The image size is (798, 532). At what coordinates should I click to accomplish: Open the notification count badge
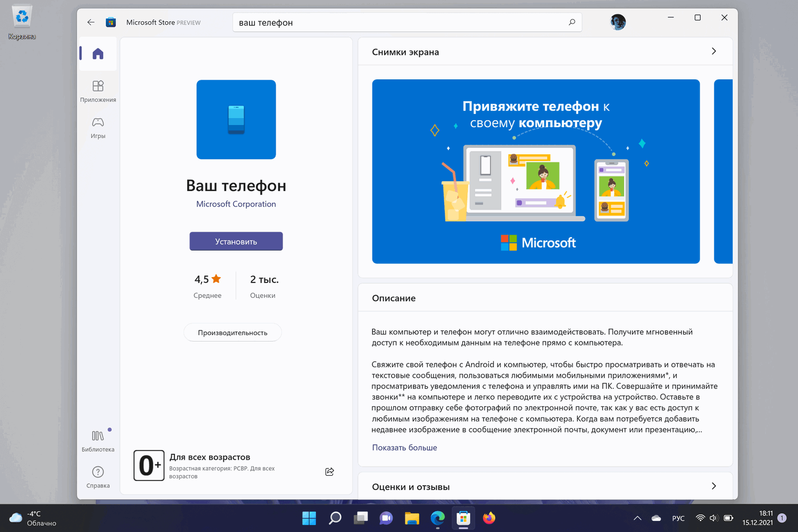click(x=782, y=518)
